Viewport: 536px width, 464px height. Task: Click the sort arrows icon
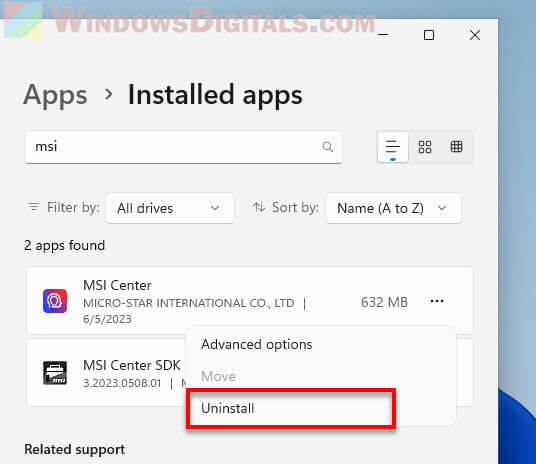(259, 207)
